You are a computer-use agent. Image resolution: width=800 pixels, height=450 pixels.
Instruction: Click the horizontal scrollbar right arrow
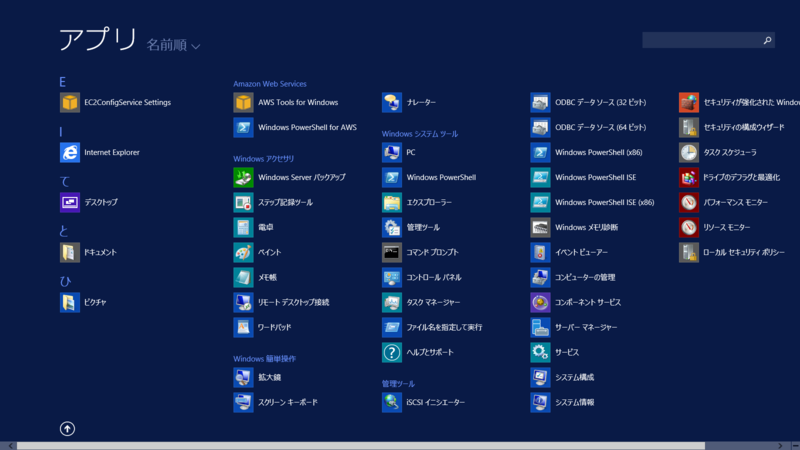click(780, 446)
